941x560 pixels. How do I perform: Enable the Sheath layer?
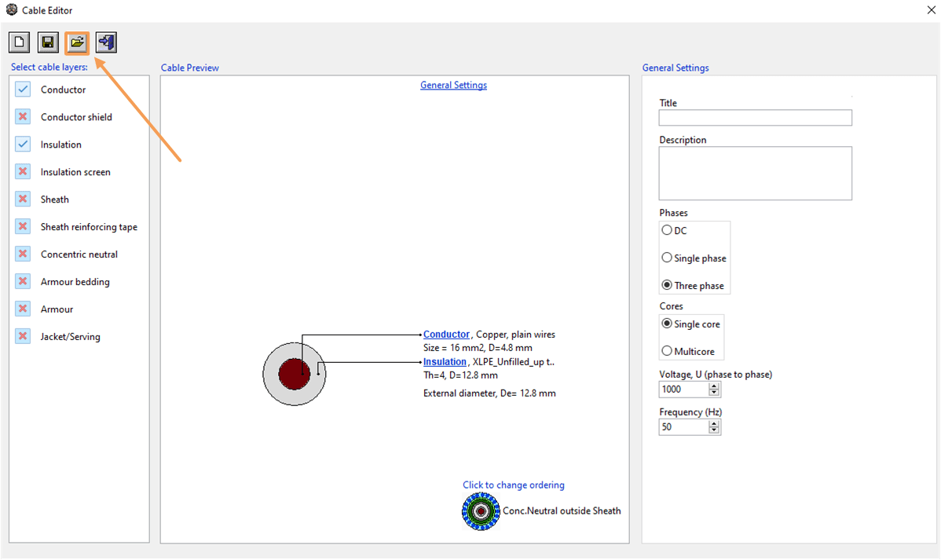tap(22, 199)
